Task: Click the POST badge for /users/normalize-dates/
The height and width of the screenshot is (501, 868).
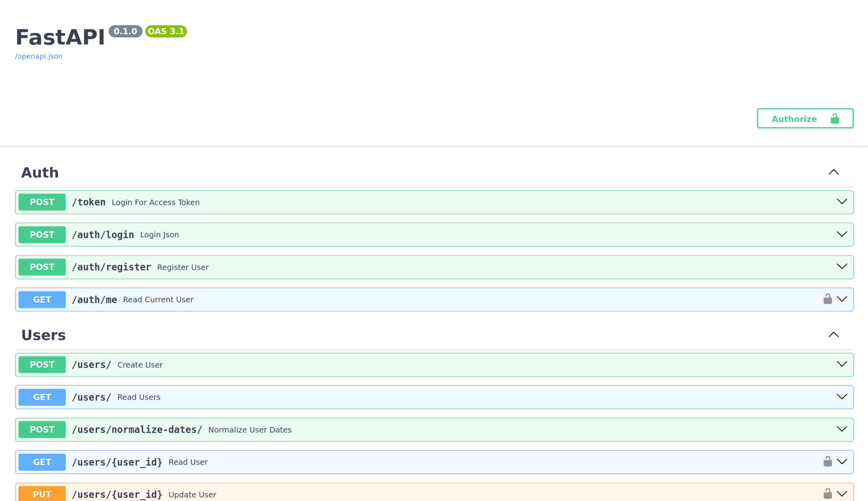Action: point(42,429)
